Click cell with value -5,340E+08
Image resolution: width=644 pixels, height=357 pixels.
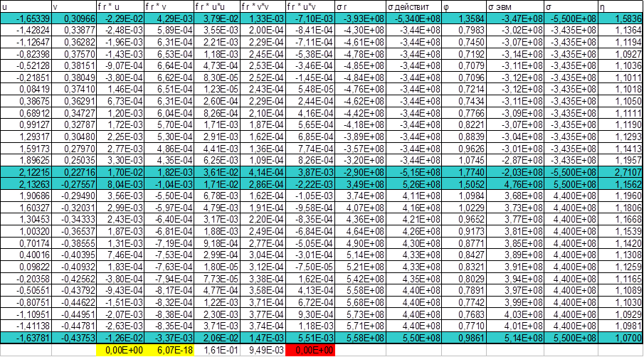414,16
